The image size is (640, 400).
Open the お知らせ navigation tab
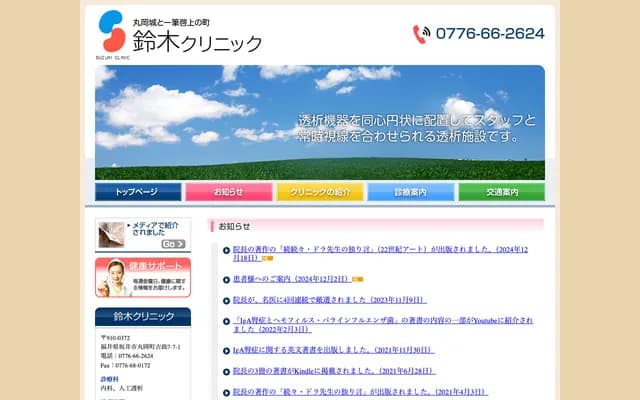229,192
